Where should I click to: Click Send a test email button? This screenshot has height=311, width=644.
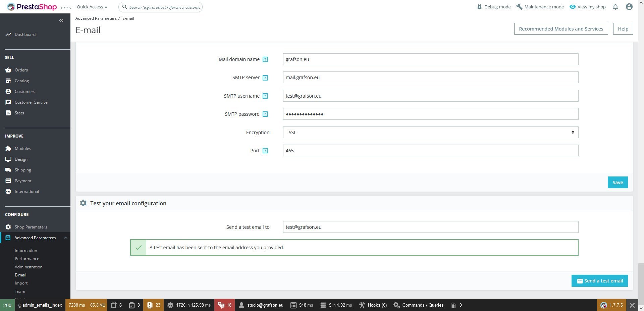click(x=600, y=281)
